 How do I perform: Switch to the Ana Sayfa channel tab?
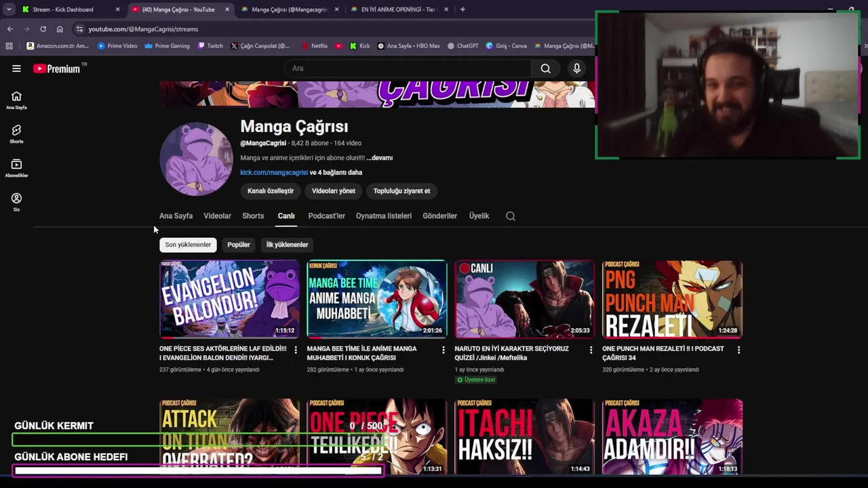[x=176, y=216]
